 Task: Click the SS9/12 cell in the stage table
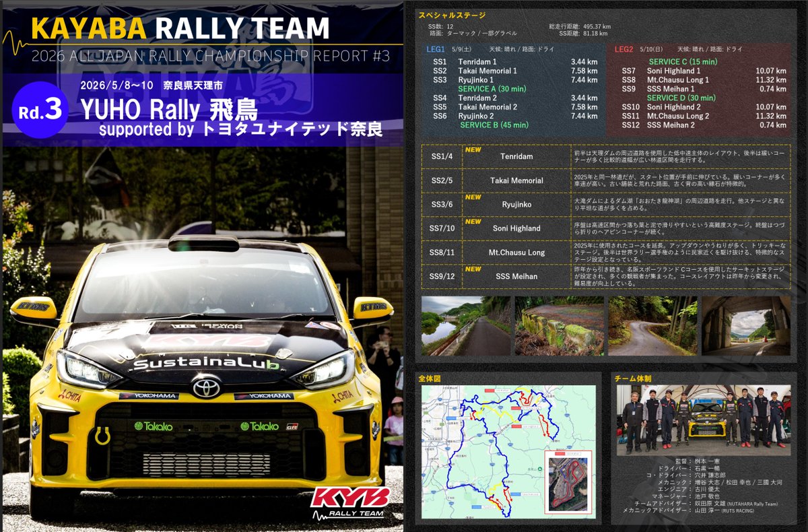click(x=442, y=277)
